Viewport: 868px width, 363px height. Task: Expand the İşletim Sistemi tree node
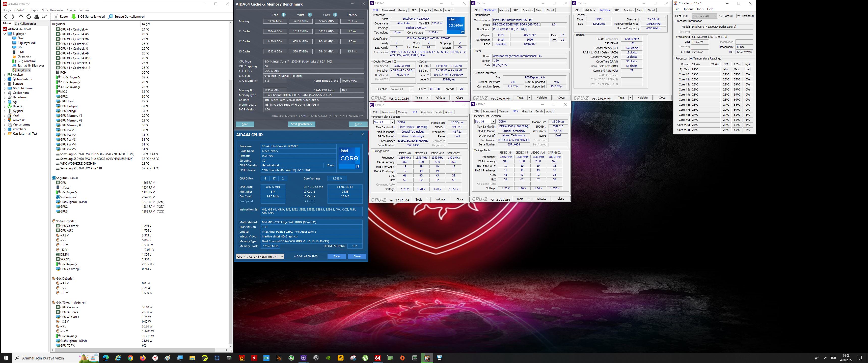tap(5, 79)
